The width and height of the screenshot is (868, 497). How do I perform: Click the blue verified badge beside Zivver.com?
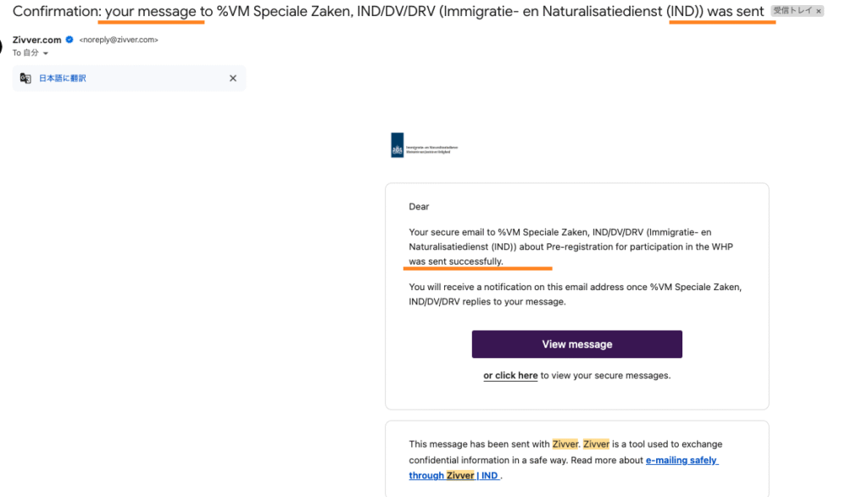[70, 39]
